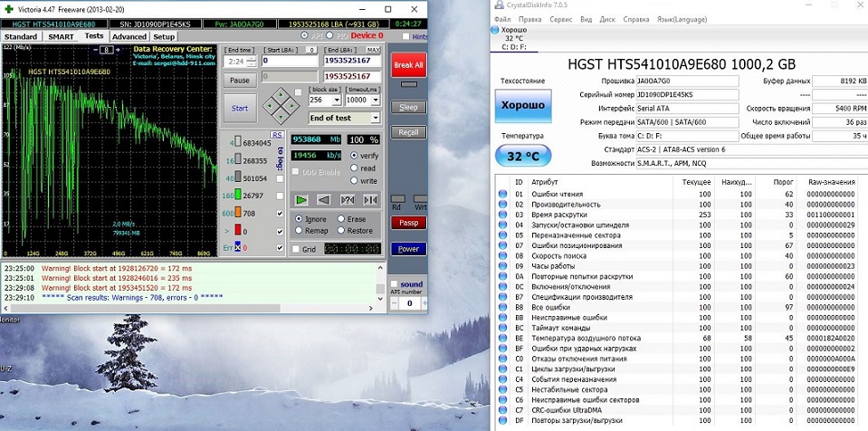Select the PIO mode radio button
This screenshot has width=868, height=431.
pos(329,35)
